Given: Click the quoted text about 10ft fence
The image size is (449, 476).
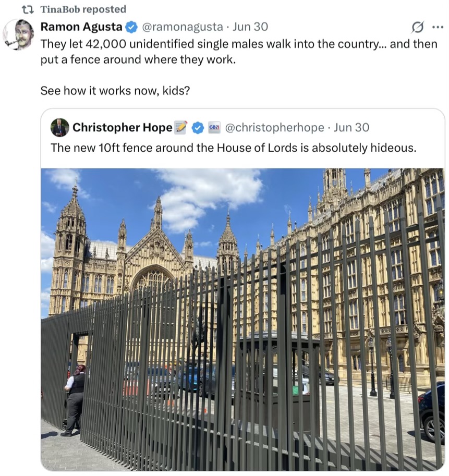Looking at the screenshot, I should pos(233,148).
